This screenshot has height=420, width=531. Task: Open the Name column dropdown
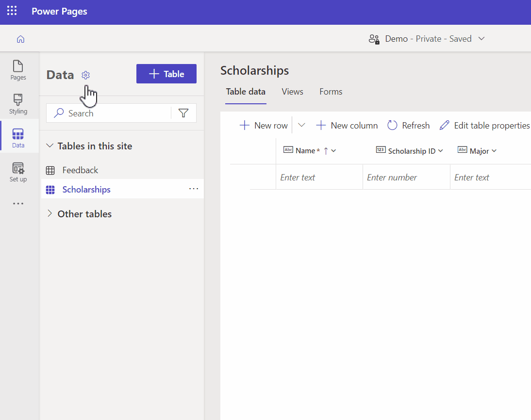click(x=333, y=150)
